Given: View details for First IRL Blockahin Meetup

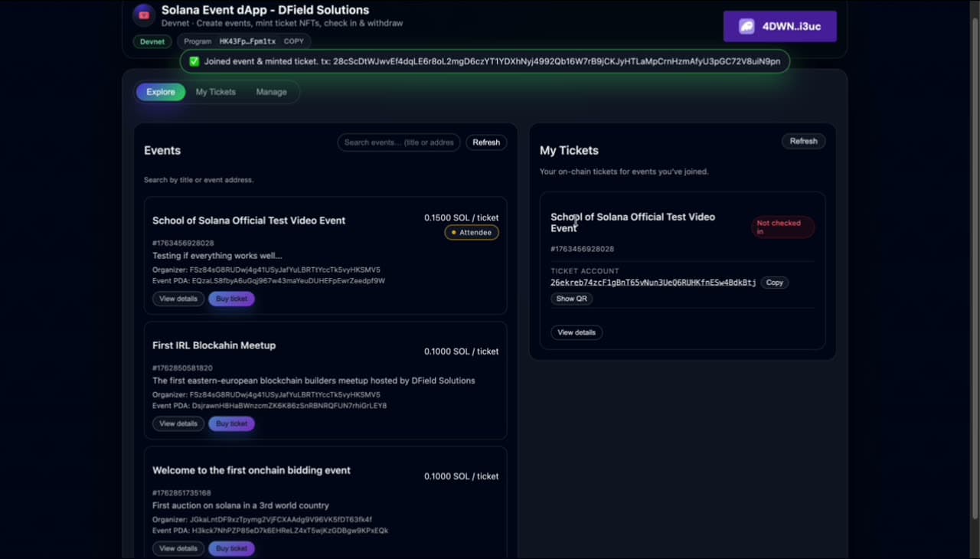Looking at the screenshot, I should [178, 423].
